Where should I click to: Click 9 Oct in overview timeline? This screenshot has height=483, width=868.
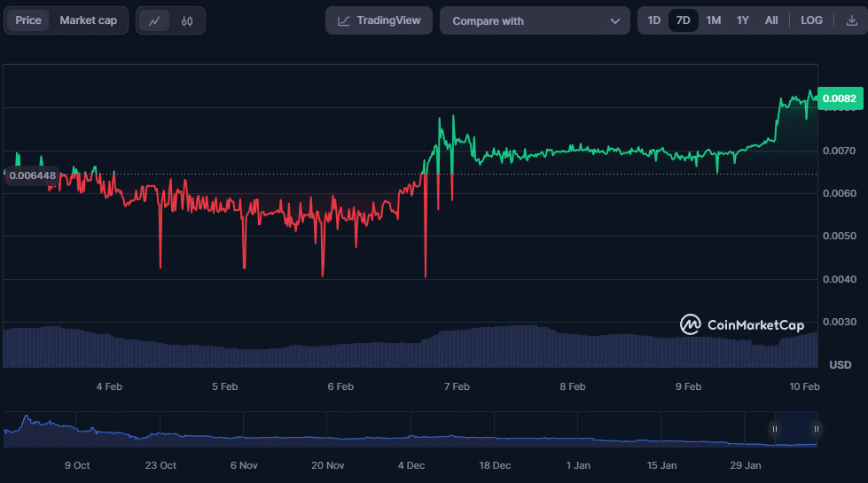click(x=77, y=465)
